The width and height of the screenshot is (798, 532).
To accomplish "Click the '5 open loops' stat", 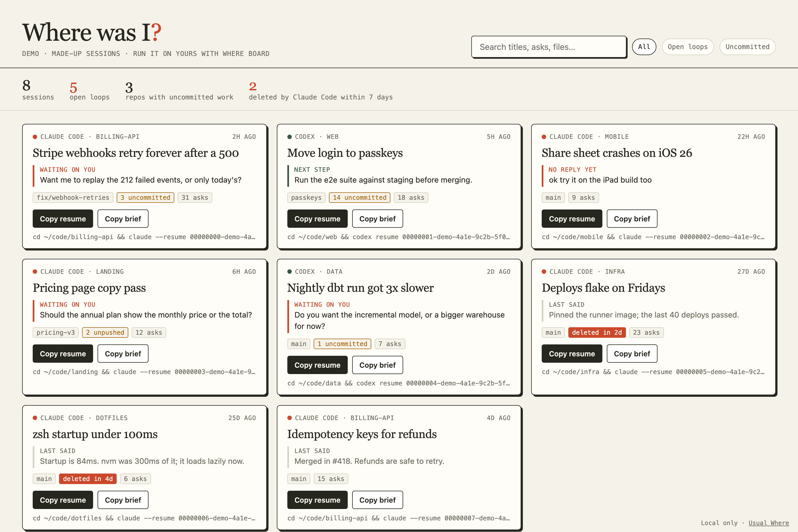I will (89, 91).
